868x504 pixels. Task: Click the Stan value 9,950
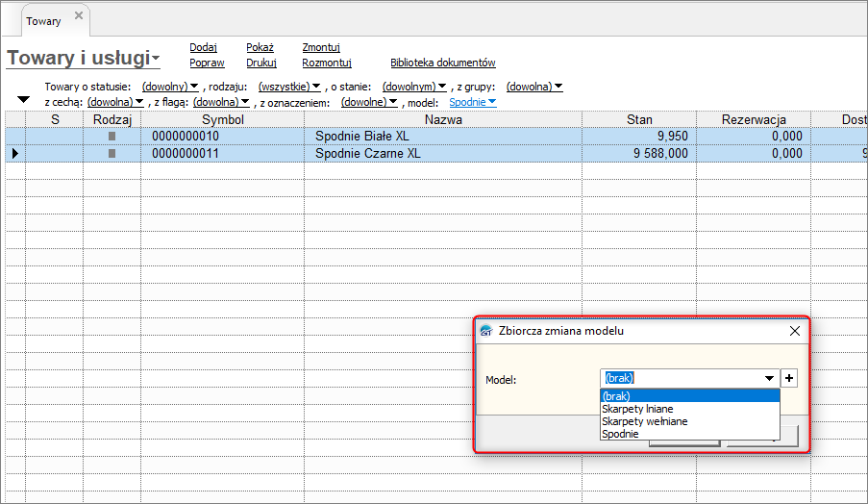[x=673, y=137]
